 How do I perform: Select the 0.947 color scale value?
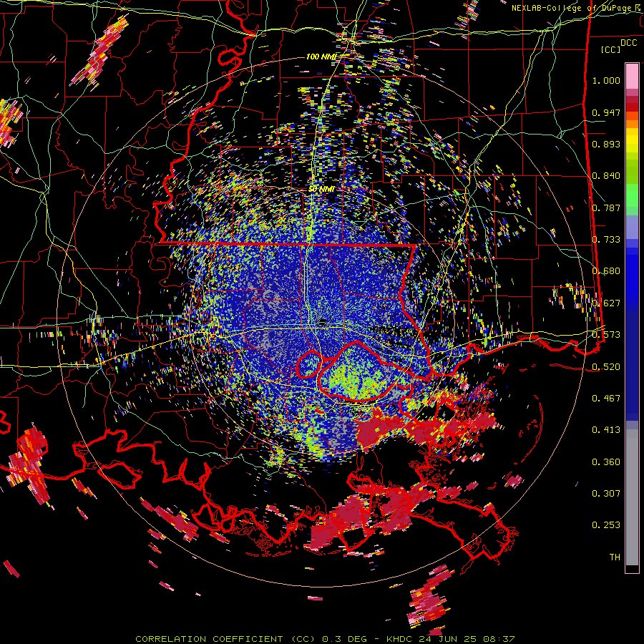pyautogui.click(x=606, y=112)
